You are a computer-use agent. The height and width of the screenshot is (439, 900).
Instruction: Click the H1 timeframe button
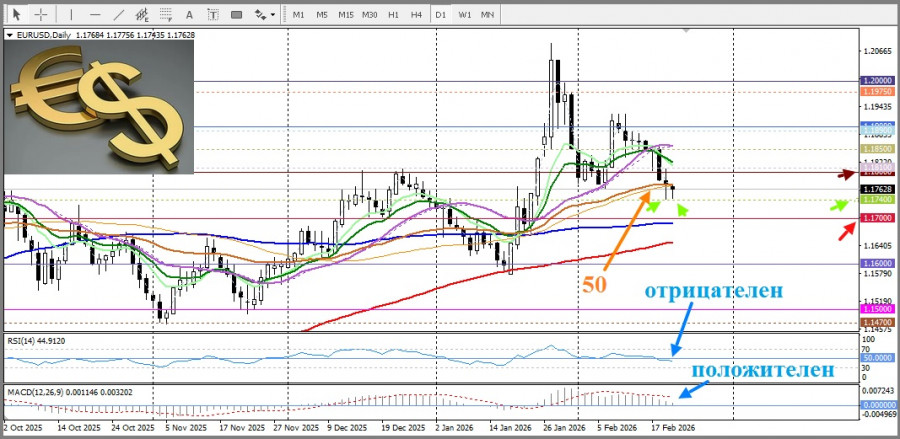[x=393, y=15]
